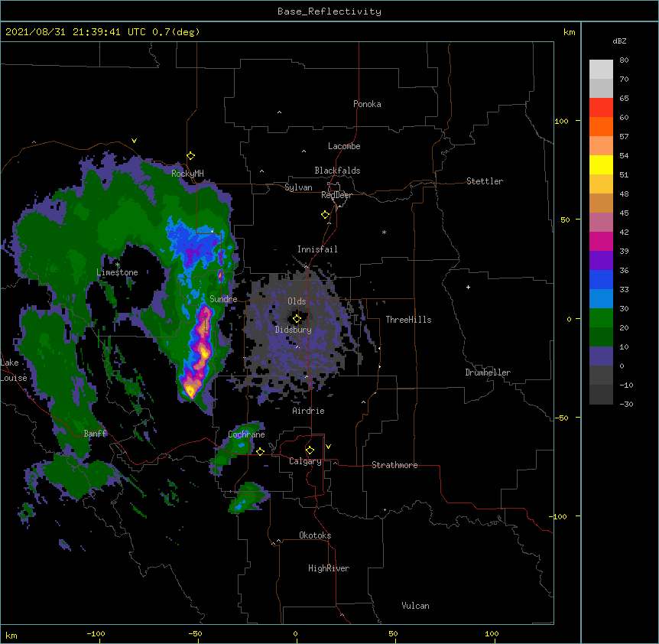The image size is (659, 644).
Task: Pick the orange 57-60 dBZ legend band
Action: tap(601, 126)
